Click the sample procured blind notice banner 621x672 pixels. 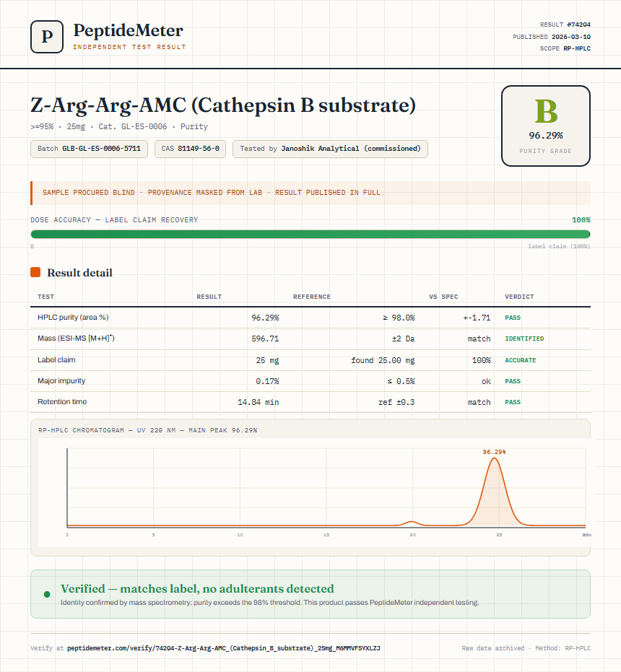pos(310,193)
